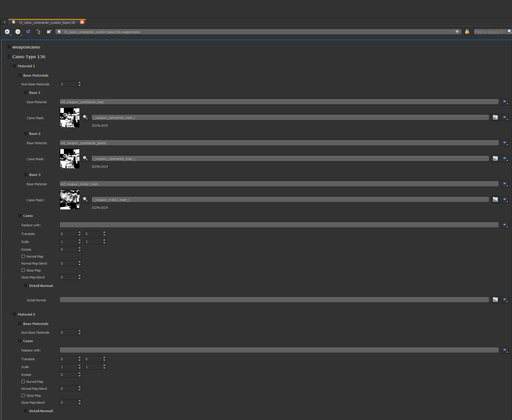This screenshot has width=512, height=420.
Task: Collapse the Camo group under Material 1
Action: (x=20, y=216)
